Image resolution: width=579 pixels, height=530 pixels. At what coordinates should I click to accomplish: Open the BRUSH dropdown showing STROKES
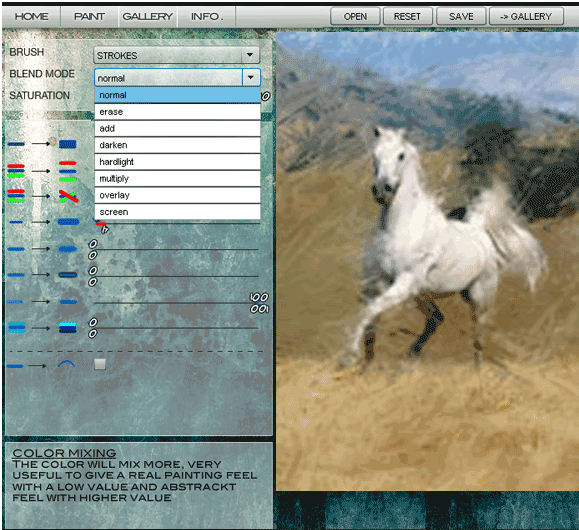[177, 55]
